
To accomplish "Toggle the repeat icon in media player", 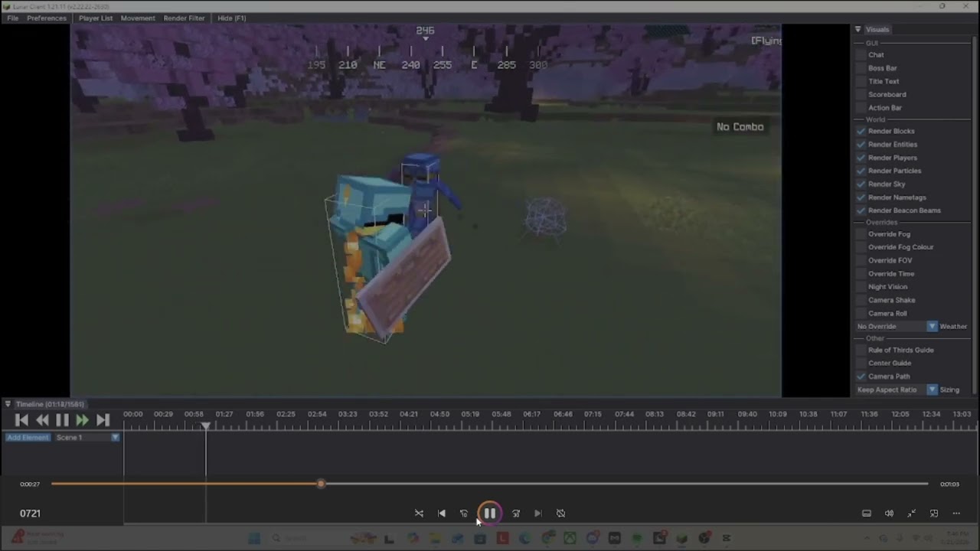I will coord(560,514).
